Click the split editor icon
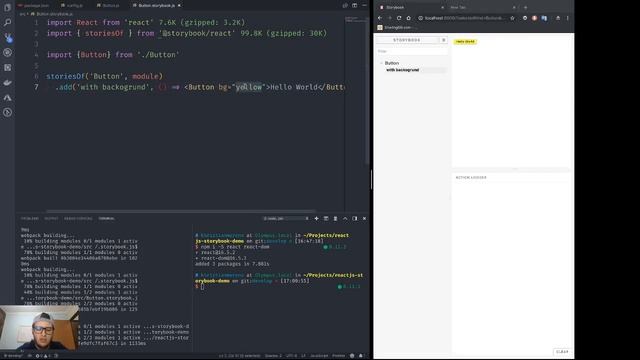Viewport: 640px width, 360px height. coord(354,6)
